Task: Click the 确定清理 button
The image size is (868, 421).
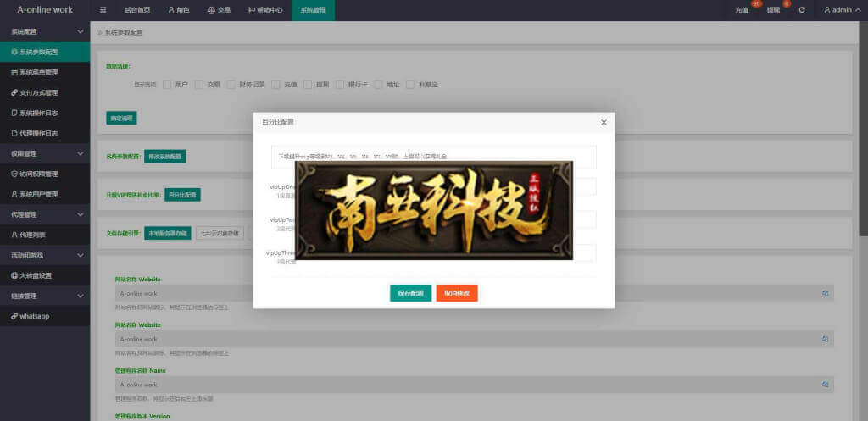Action: [x=121, y=118]
